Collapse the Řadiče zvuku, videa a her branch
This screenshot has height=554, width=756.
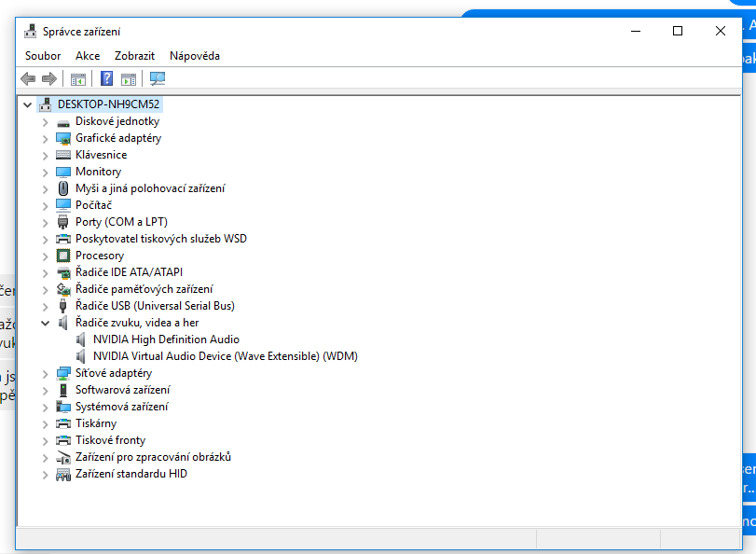click(46, 324)
